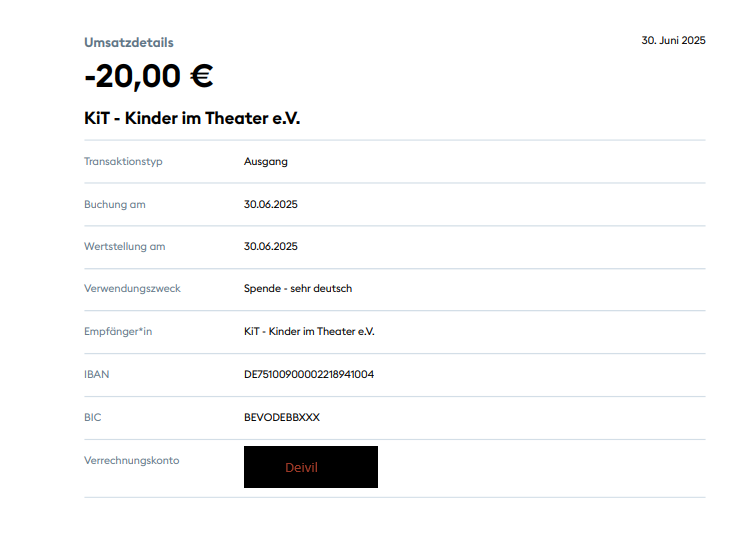Image resolution: width=756 pixels, height=542 pixels.
Task: Click the Verrechnungskonto label
Action: (132, 461)
